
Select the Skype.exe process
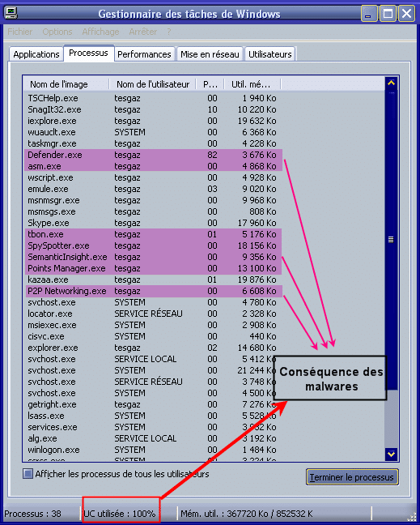click(x=154, y=223)
